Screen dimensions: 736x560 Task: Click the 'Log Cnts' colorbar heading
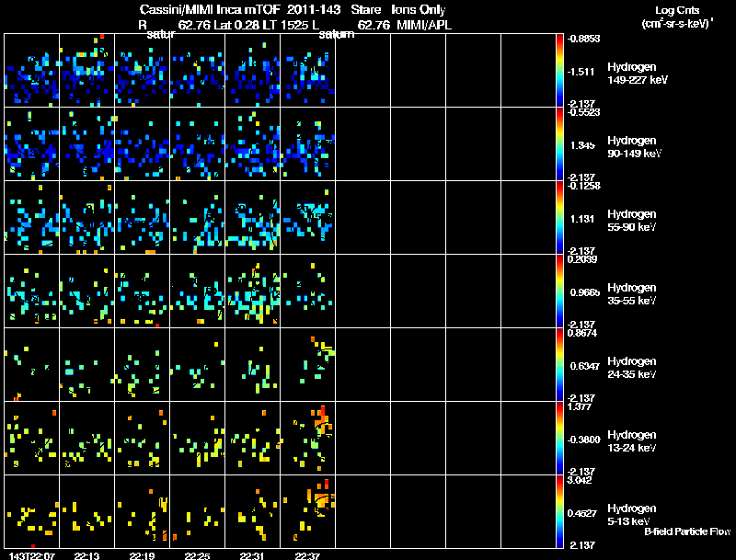677,10
